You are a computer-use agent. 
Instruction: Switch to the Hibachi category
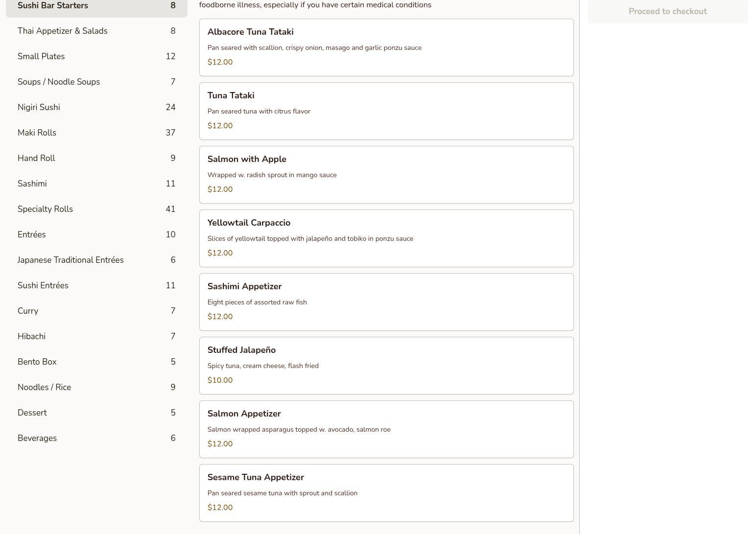[x=96, y=336]
